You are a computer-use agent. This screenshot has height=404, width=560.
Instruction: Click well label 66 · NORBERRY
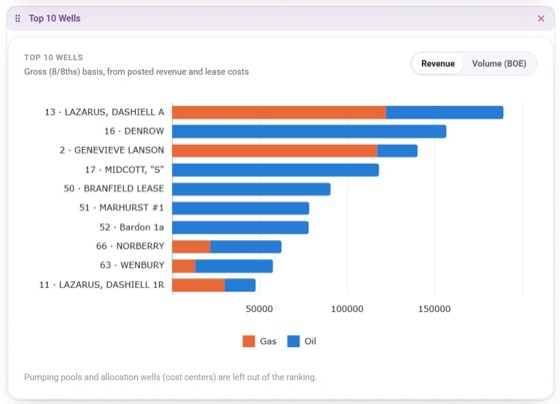pyautogui.click(x=130, y=246)
